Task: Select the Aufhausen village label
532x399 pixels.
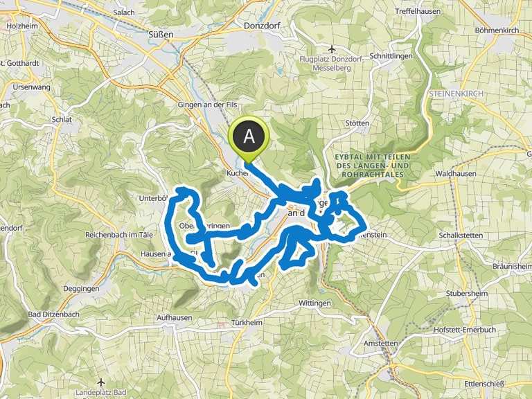Action: coord(175,318)
